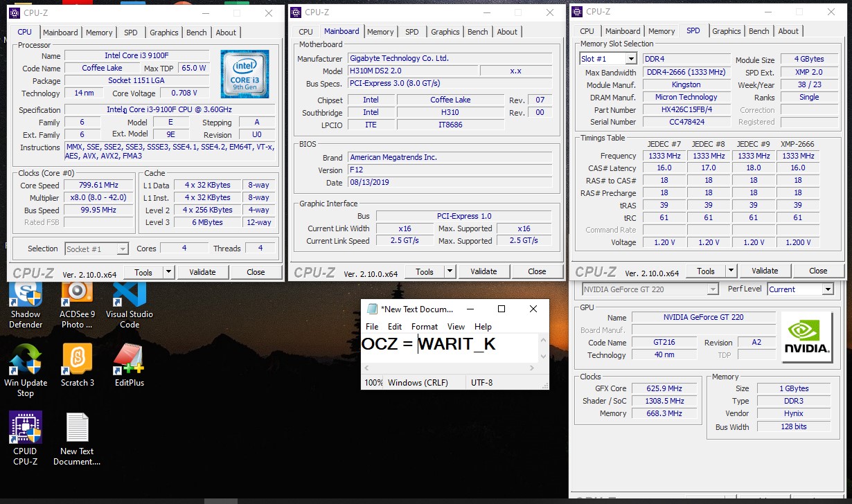Viewport: 852px width, 504px height.
Task: Click Validate button in SPD window
Action: [765, 271]
